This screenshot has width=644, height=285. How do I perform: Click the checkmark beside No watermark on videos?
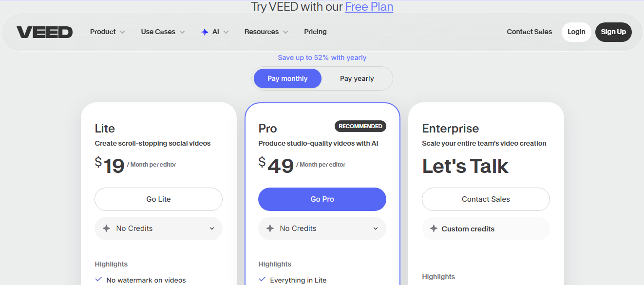(98, 280)
